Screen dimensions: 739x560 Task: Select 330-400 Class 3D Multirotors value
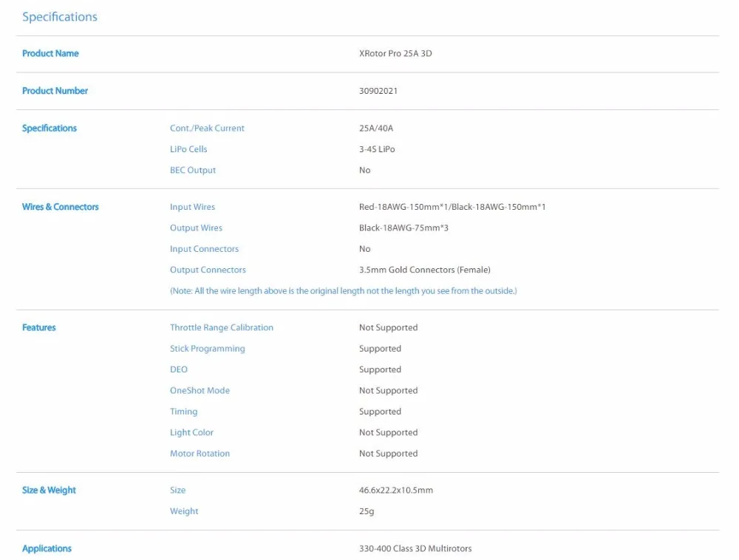point(415,549)
